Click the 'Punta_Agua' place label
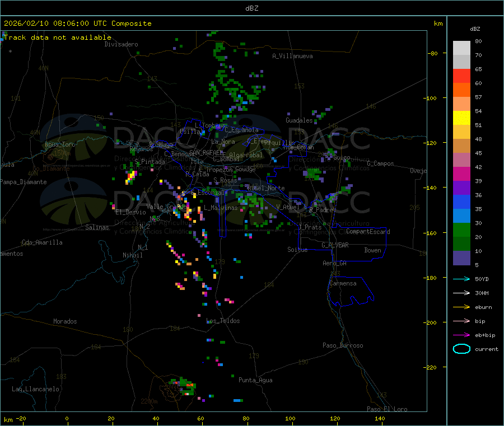 click(255, 380)
